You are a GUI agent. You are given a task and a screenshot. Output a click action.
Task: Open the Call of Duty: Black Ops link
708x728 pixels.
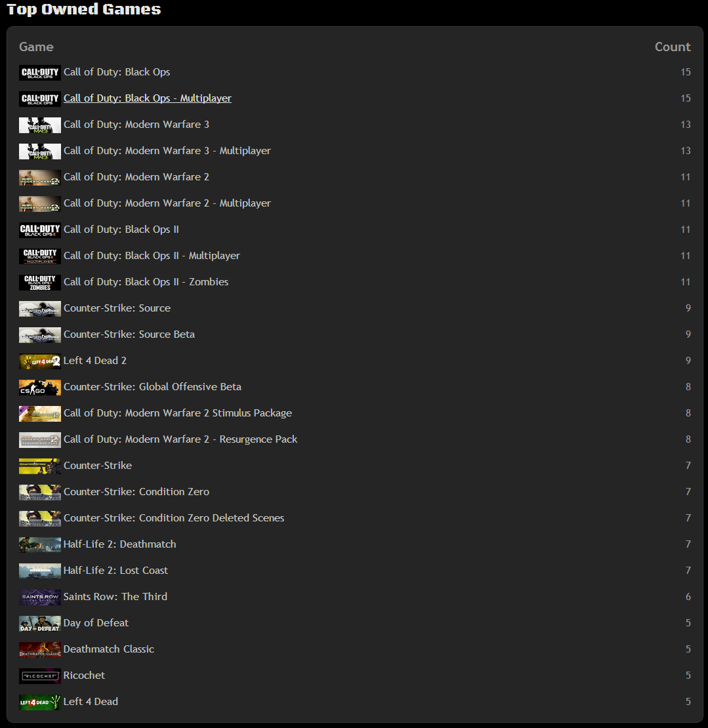coord(117,72)
